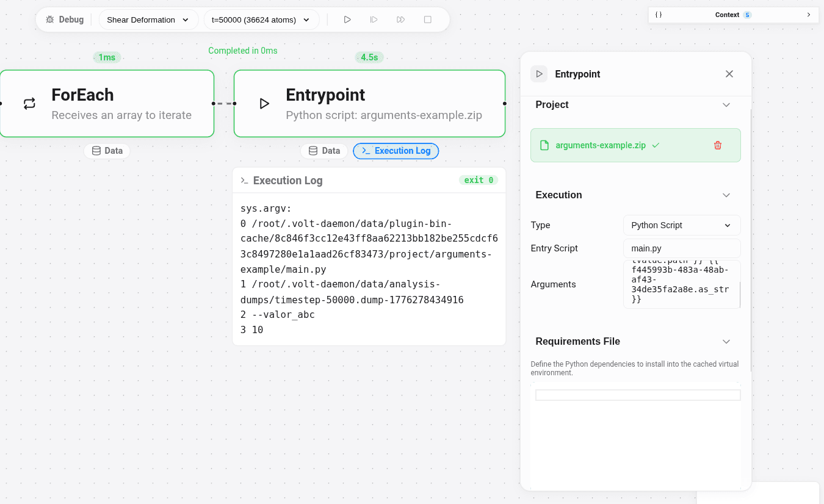
Task: Click the exit 0 status badge
Action: (x=479, y=180)
